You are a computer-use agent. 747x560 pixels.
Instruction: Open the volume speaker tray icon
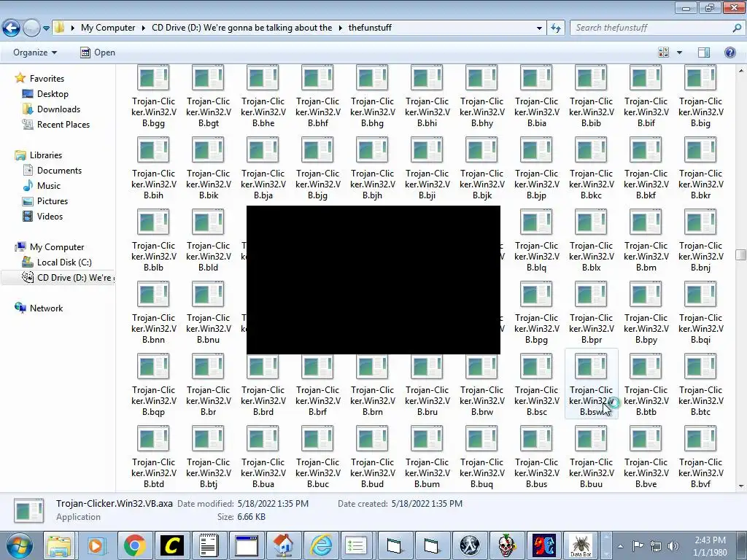tap(673, 545)
